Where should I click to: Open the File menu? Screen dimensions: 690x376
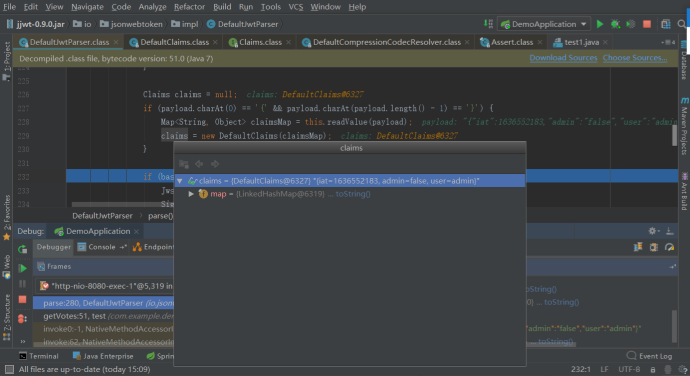click(9, 7)
